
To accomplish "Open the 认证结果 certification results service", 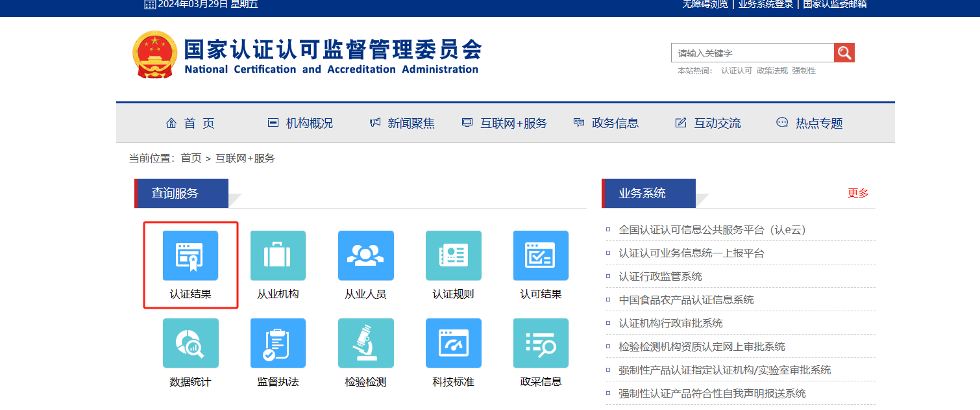I will click(x=190, y=255).
